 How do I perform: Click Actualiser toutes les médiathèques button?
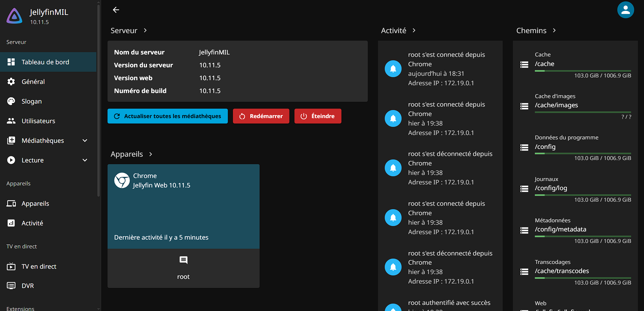pos(168,116)
